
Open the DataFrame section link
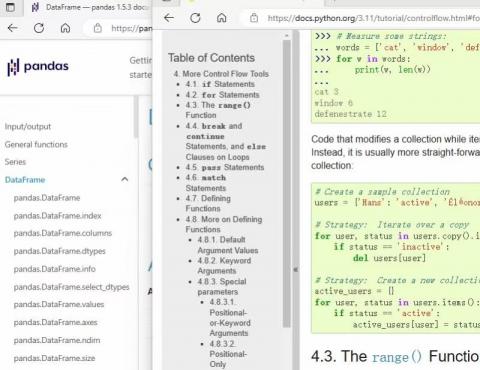(x=25, y=180)
